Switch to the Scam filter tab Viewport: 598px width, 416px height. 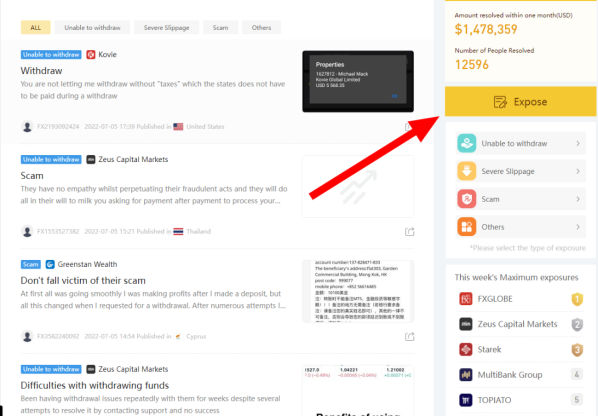220,27
